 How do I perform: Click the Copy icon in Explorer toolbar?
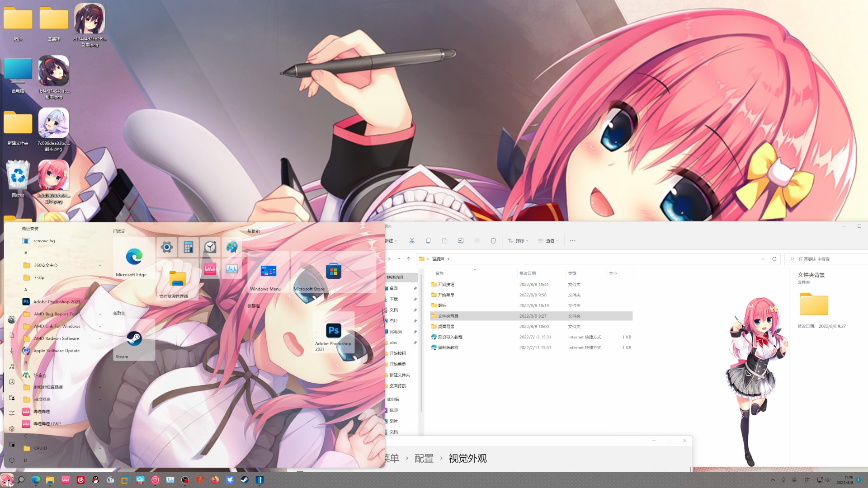[428, 241]
